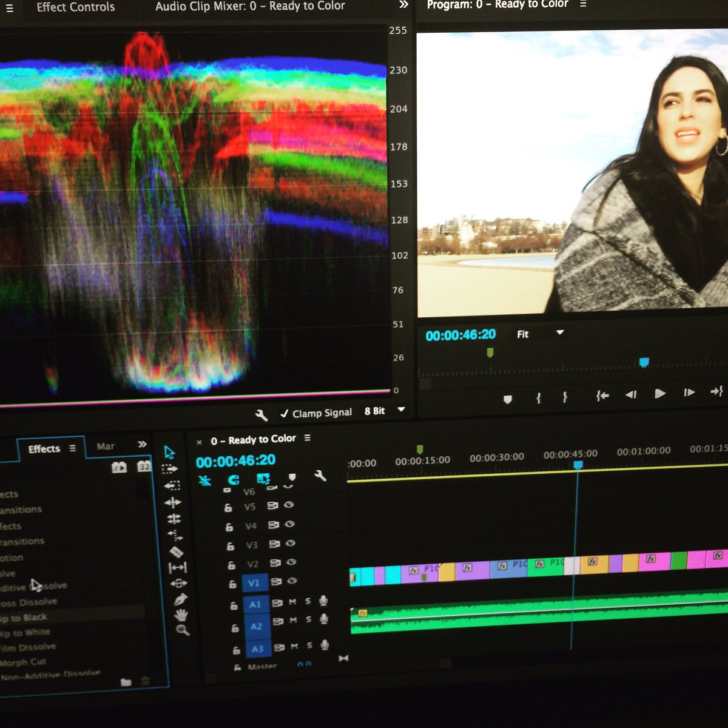Open the Effect Controls tab
728x728 pixels.
pyautogui.click(x=75, y=7)
